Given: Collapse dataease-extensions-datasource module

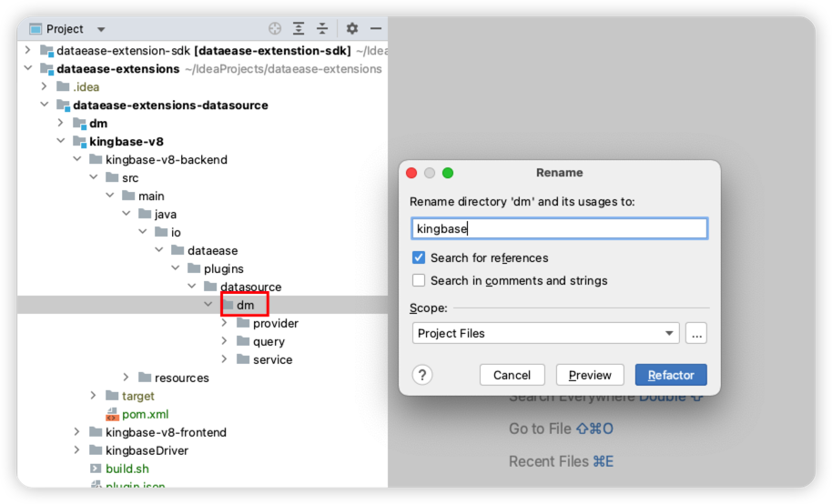Looking at the screenshot, I should [x=44, y=105].
